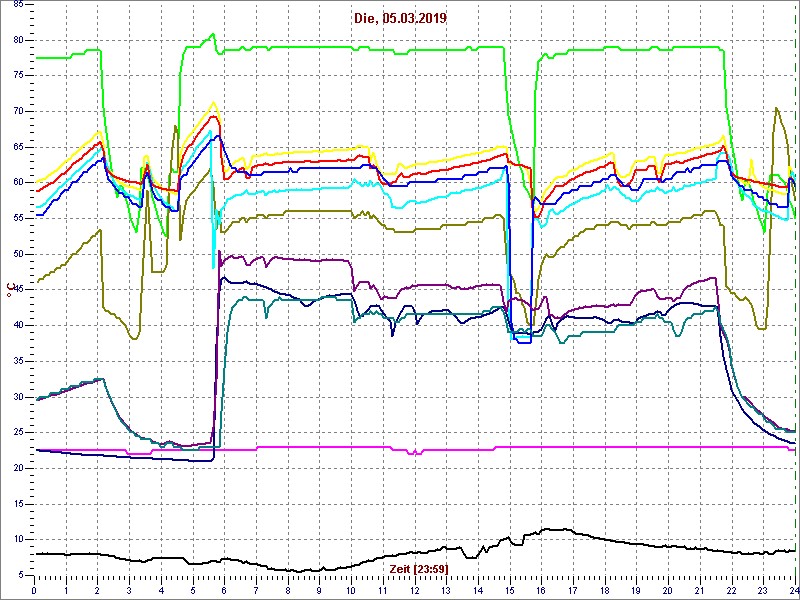Image resolution: width=800 pixels, height=600 pixels.
Task: Select the 30 value on the temperature axis
Action: click(x=17, y=397)
